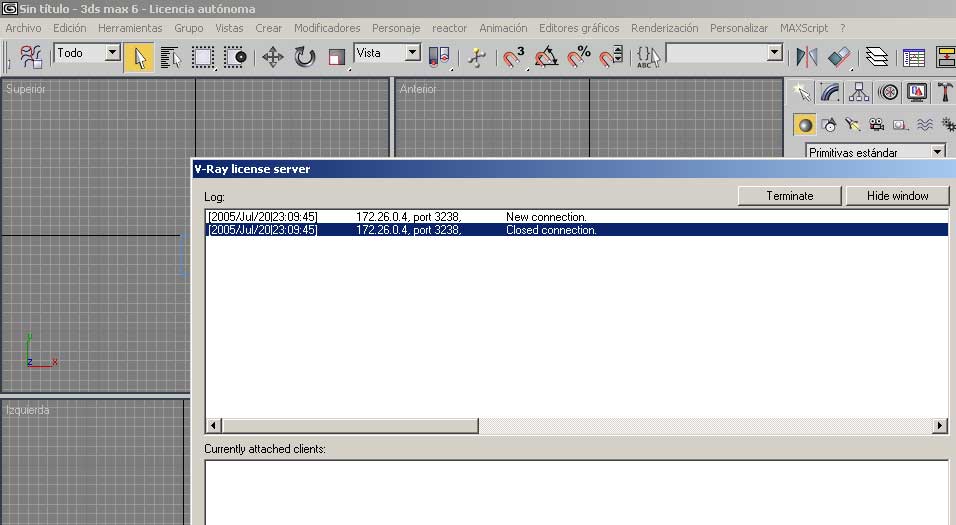
Task: Toggle the Percent Snap magnet
Action: [x=579, y=58]
